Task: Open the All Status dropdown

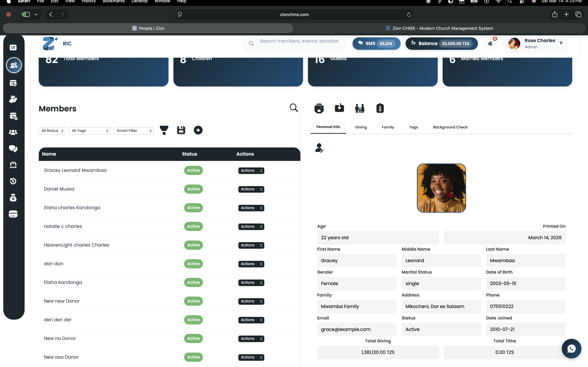Action: 52,131
